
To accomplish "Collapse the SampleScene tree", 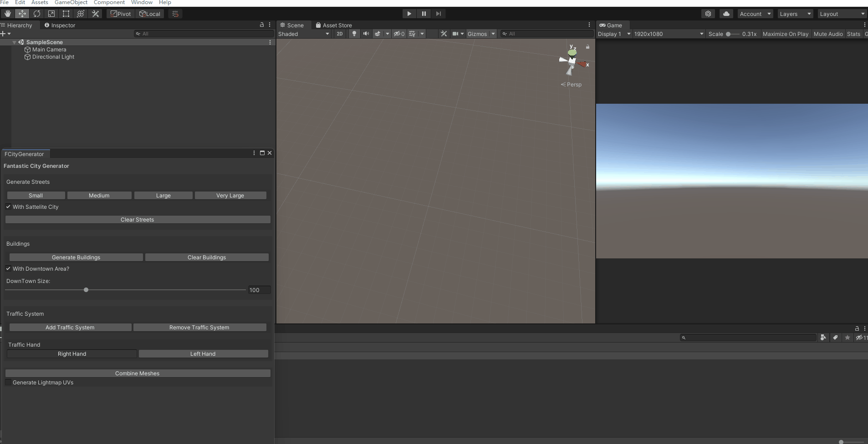I will (15, 42).
